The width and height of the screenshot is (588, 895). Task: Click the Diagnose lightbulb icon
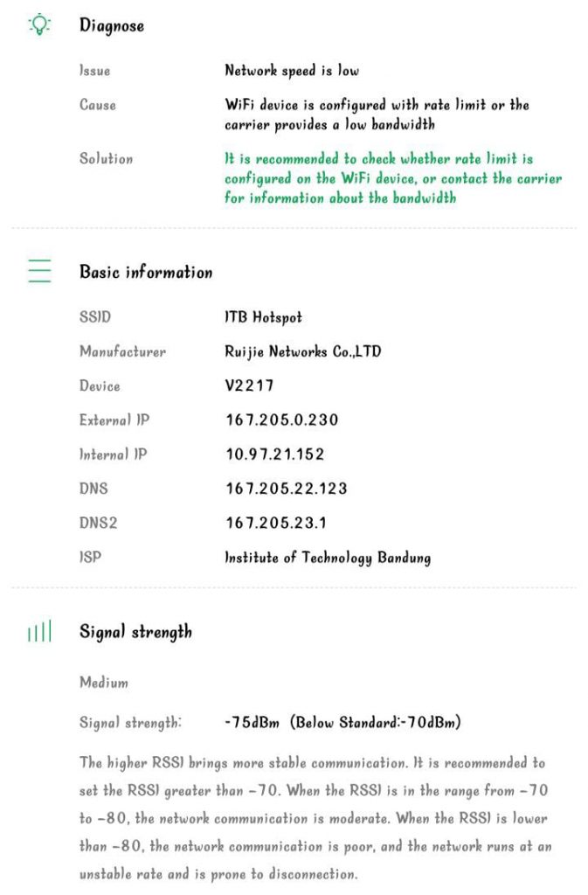click(x=39, y=25)
